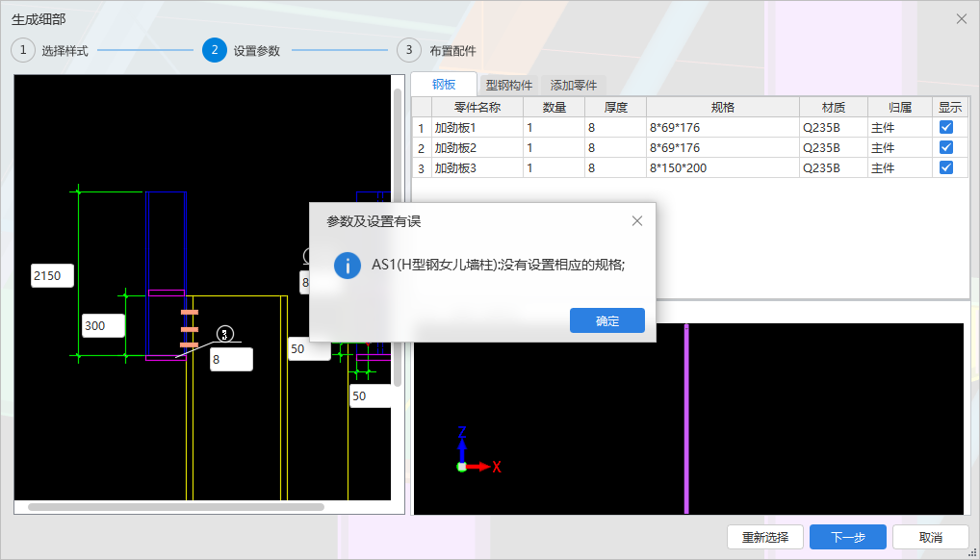Select step 1 选择样式 circle indicator

click(22, 50)
